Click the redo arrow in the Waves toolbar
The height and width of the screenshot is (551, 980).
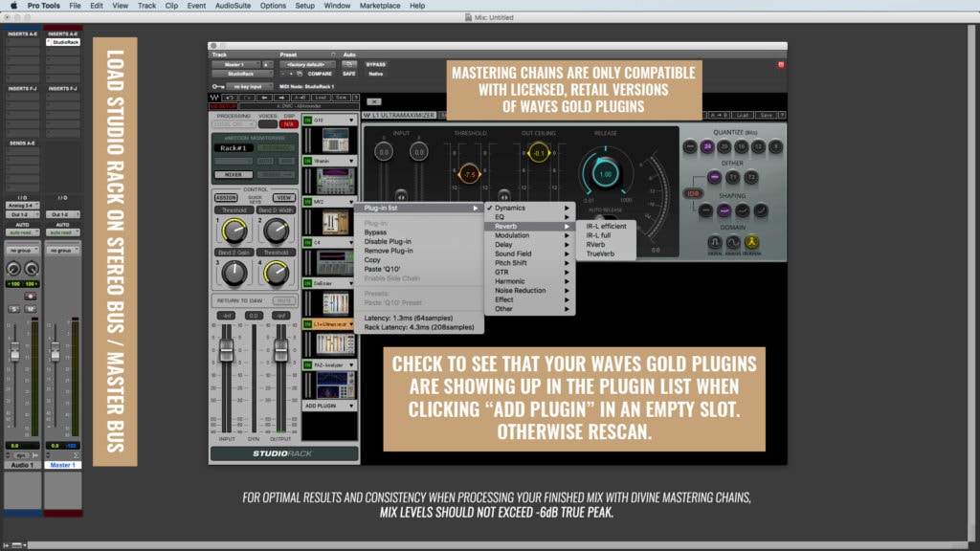(x=248, y=98)
